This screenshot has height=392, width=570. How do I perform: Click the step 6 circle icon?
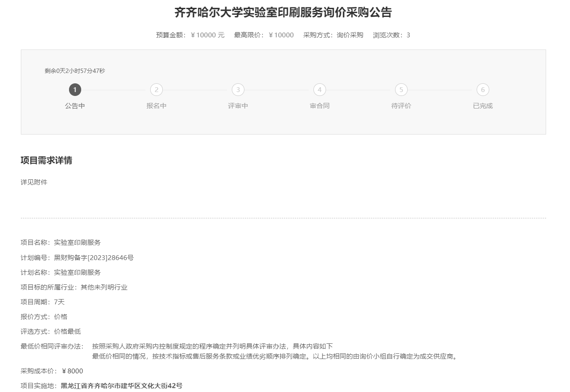[x=483, y=90]
